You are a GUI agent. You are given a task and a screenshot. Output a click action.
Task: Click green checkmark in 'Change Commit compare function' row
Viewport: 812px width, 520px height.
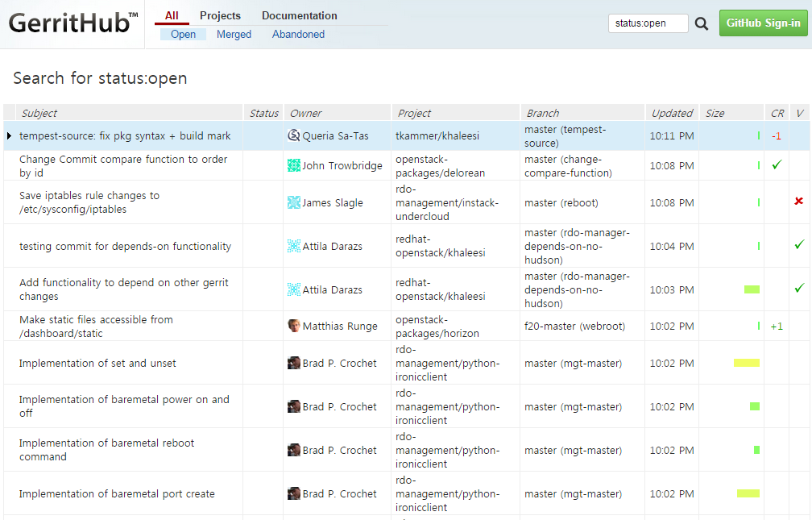click(x=777, y=164)
